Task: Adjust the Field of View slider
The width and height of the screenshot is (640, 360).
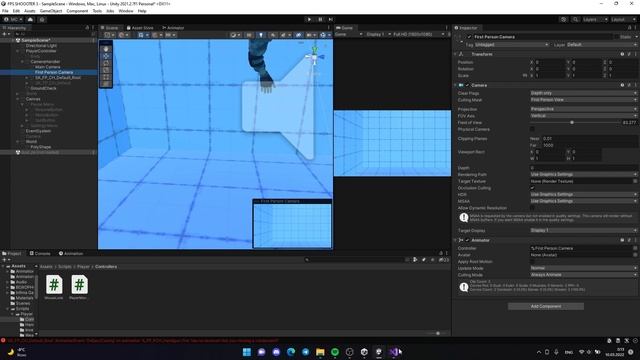Action: click(575, 122)
